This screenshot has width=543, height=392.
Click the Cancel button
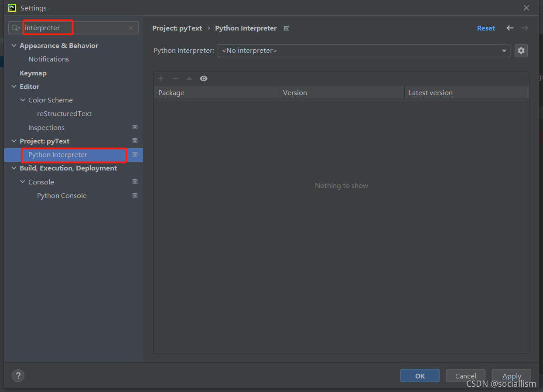click(465, 376)
